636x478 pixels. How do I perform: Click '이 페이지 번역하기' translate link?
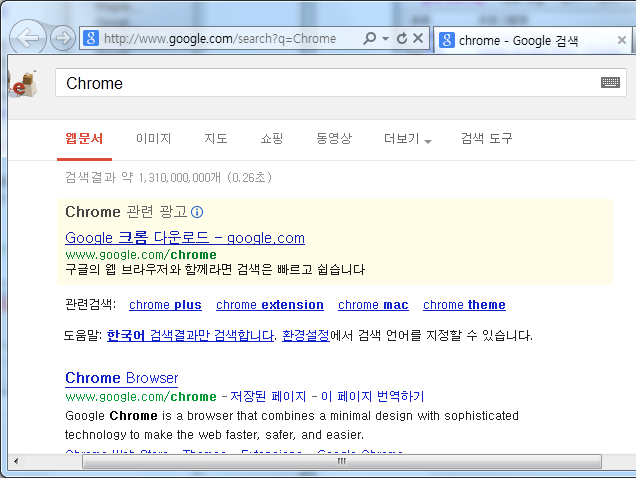pos(372,396)
